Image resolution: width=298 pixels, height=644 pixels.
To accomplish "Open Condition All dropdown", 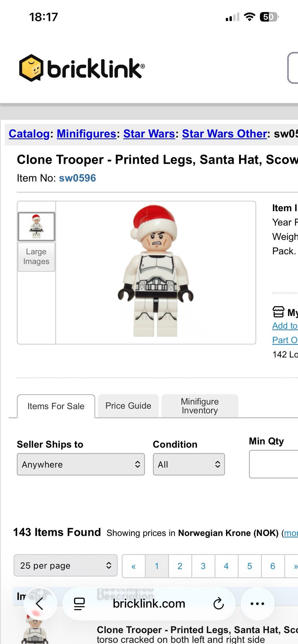I will [x=189, y=464].
